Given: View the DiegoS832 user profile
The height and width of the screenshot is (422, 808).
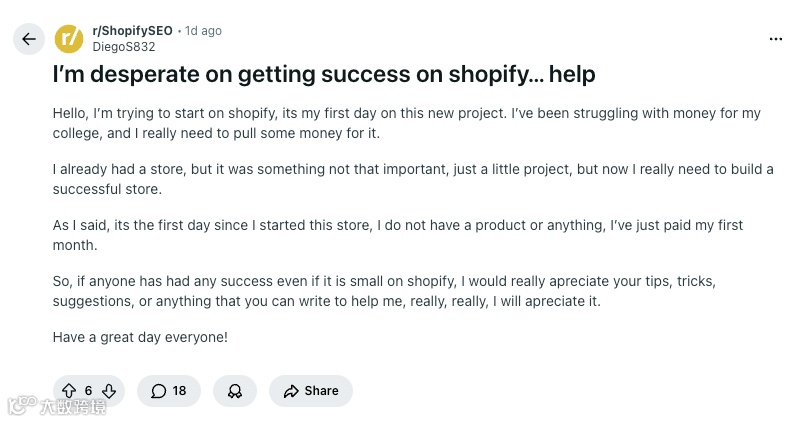Looking at the screenshot, I should (124, 46).
